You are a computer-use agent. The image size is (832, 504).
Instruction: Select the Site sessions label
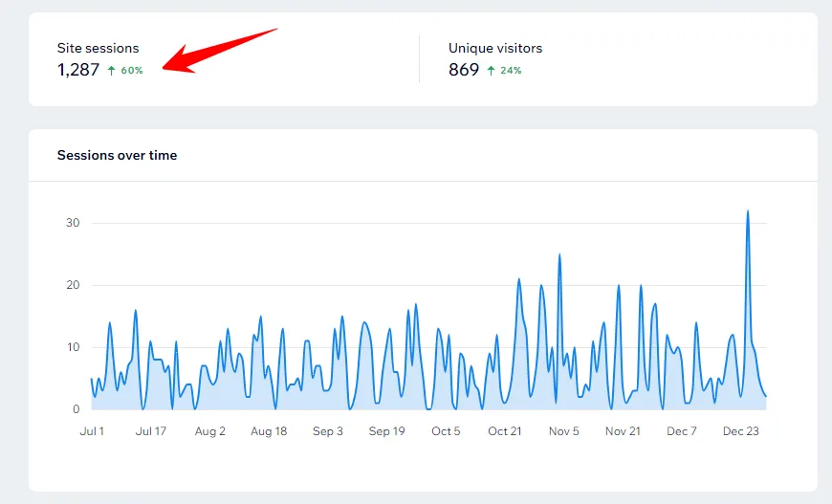[98, 48]
